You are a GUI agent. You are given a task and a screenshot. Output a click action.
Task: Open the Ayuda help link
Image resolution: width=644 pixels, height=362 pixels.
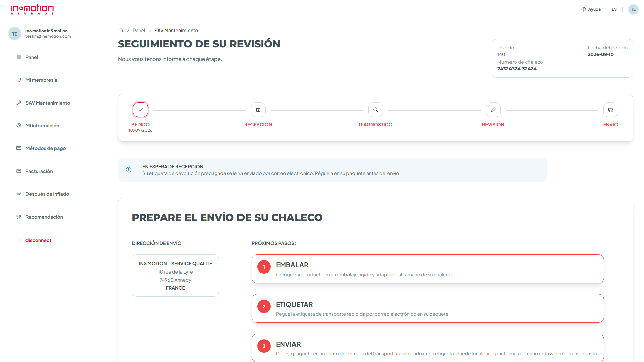[591, 9]
